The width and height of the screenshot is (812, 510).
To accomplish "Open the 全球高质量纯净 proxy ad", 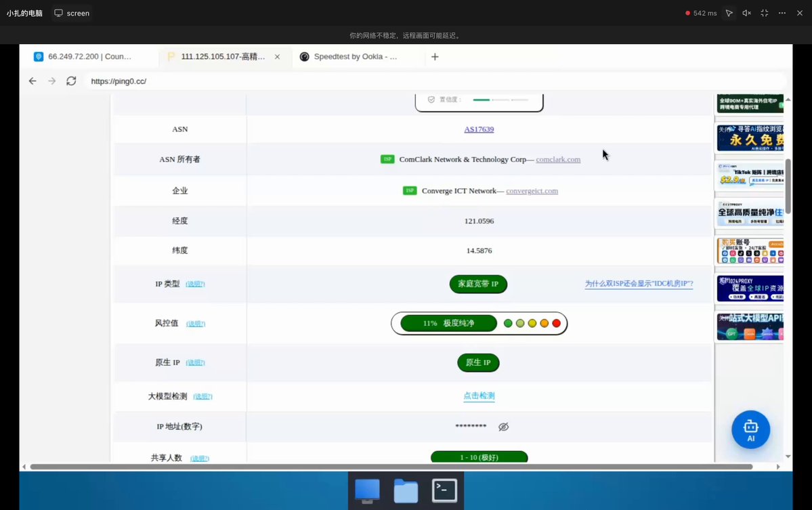I will pos(750,213).
